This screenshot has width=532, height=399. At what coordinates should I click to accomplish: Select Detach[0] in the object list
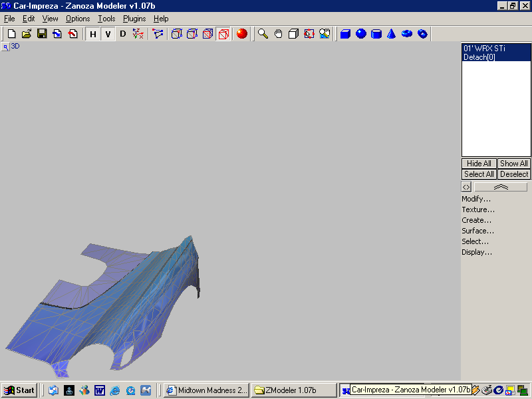pyautogui.click(x=479, y=57)
